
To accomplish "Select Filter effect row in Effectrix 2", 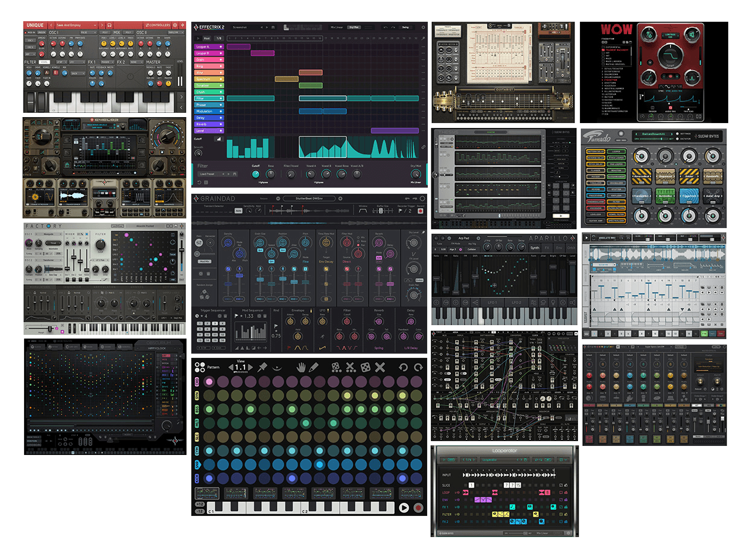I will click(209, 98).
